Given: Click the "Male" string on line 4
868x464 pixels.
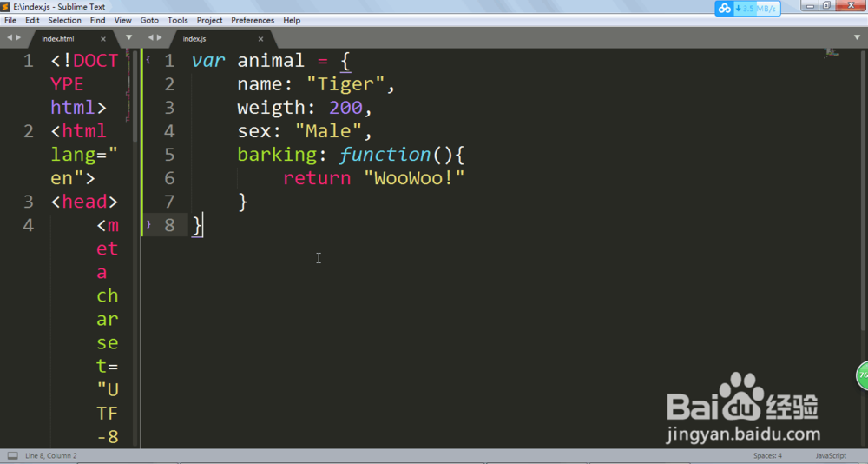Looking at the screenshot, I should point(328,131).
